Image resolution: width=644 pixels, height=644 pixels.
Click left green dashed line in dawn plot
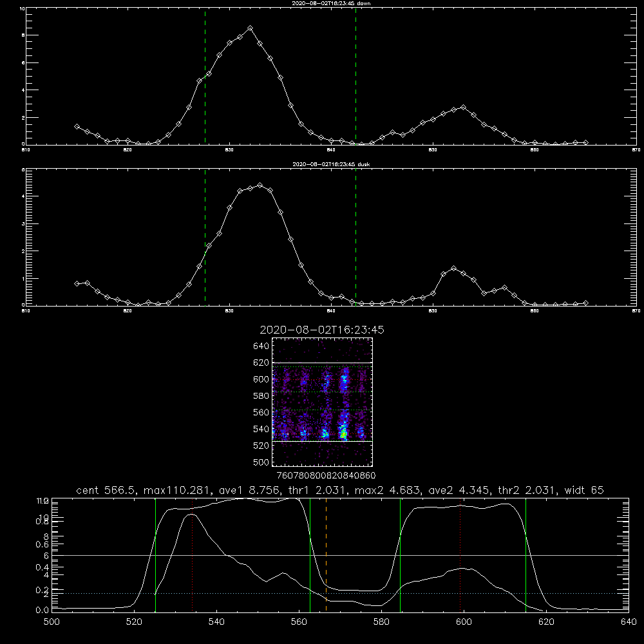tap(205, 76)
